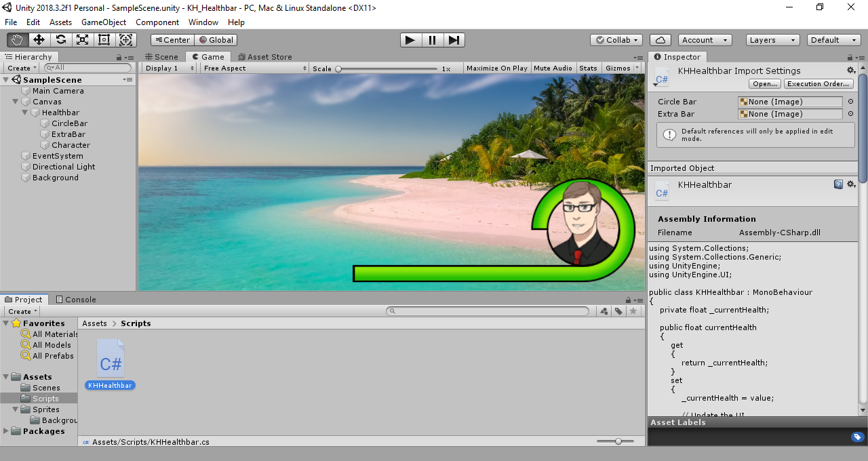868x461 pixels.
Task: Select the Scale tool
Action: click(82, 40)
